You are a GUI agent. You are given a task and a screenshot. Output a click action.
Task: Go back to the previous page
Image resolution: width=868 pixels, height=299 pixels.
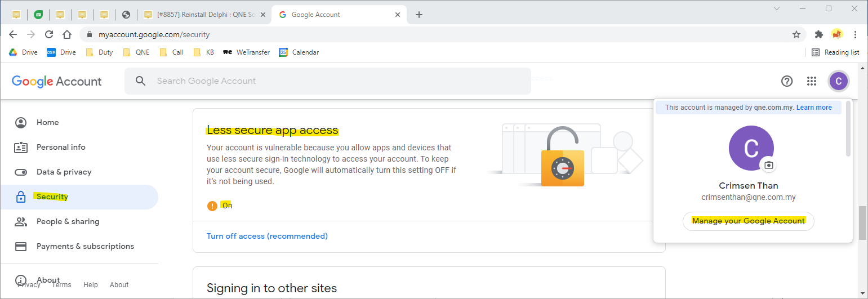tap(13, 34)
